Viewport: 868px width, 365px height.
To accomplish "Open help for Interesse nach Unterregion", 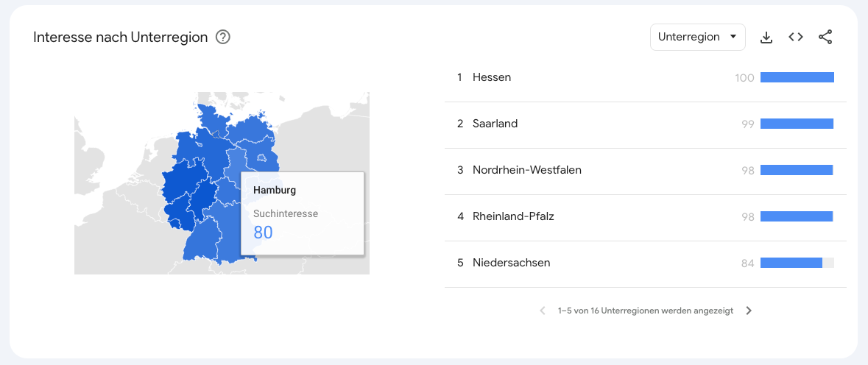I will pos(223,37).
